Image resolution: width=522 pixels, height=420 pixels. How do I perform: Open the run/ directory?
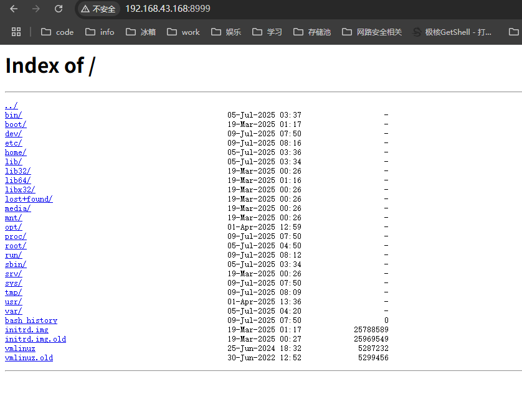[13, 255]
